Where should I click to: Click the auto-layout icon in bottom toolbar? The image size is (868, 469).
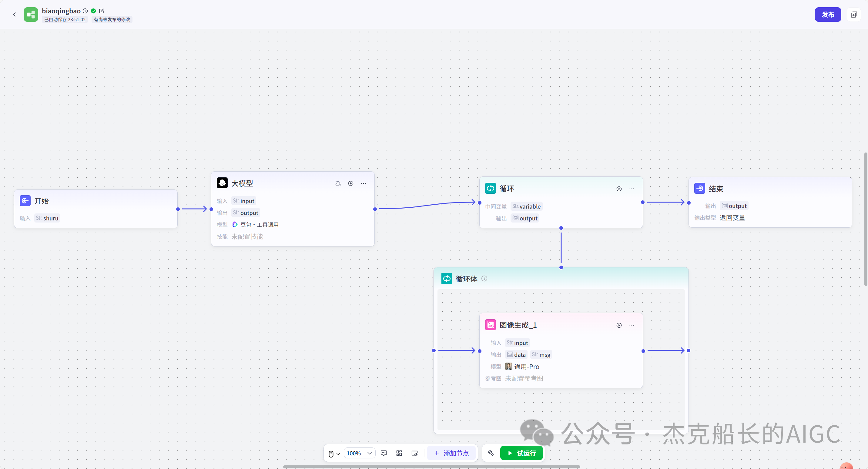[x=399, y=453]
